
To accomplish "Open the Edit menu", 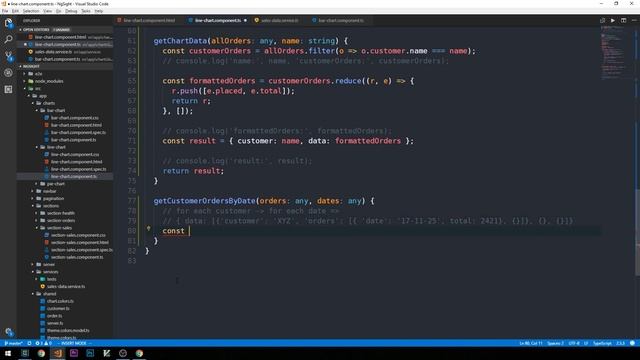I will (x=15, y=11).
